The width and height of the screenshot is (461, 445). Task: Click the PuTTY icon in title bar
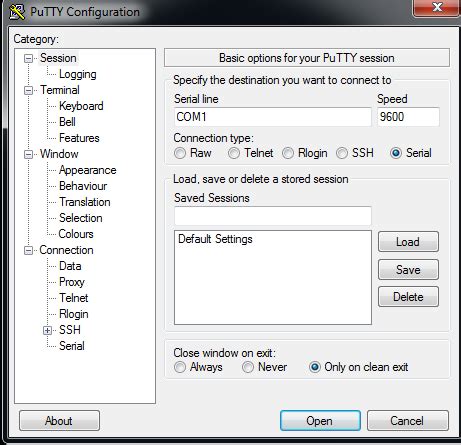[x=17, y=11]
